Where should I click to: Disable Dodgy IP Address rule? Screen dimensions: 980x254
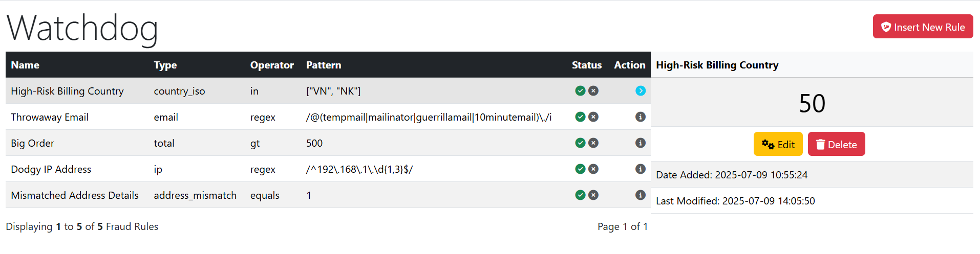593,169
